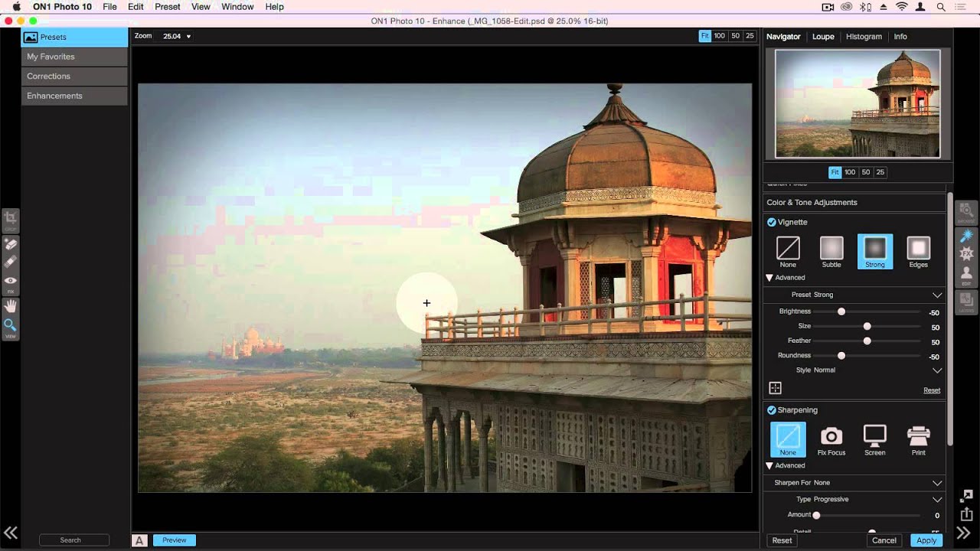Image resolution: width=980 pixels, height=551 pixels.
Task: Set Navigator zoom to 100
Action: [x=850, y=172]
